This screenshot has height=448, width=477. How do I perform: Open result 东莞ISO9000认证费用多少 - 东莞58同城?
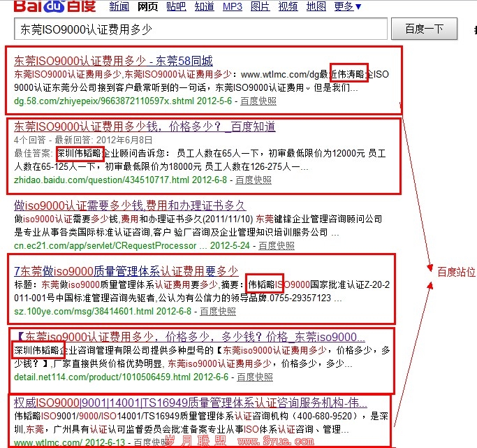point(113,61)
